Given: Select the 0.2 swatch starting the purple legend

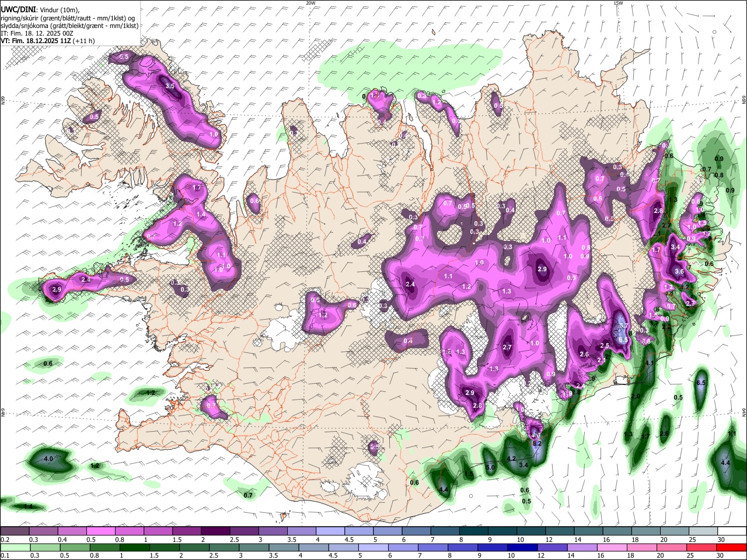Looking at the screenshot, I should 15,531.
